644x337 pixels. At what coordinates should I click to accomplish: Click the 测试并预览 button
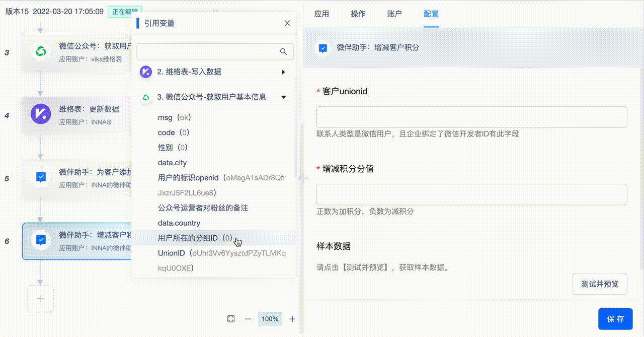(x=599, y=284)
